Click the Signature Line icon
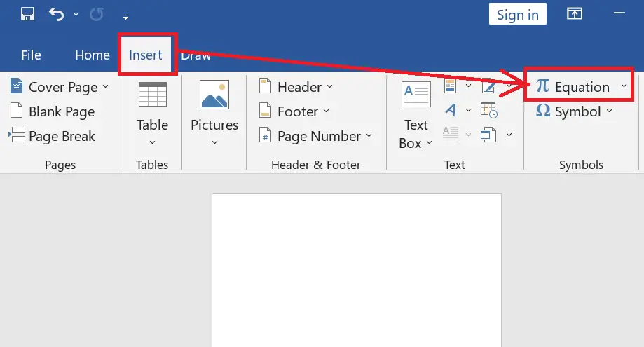 [x=488, y=86]
